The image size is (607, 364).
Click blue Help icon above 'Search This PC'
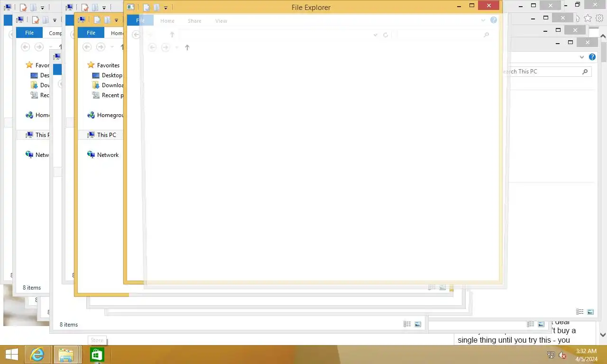(592, 57)
